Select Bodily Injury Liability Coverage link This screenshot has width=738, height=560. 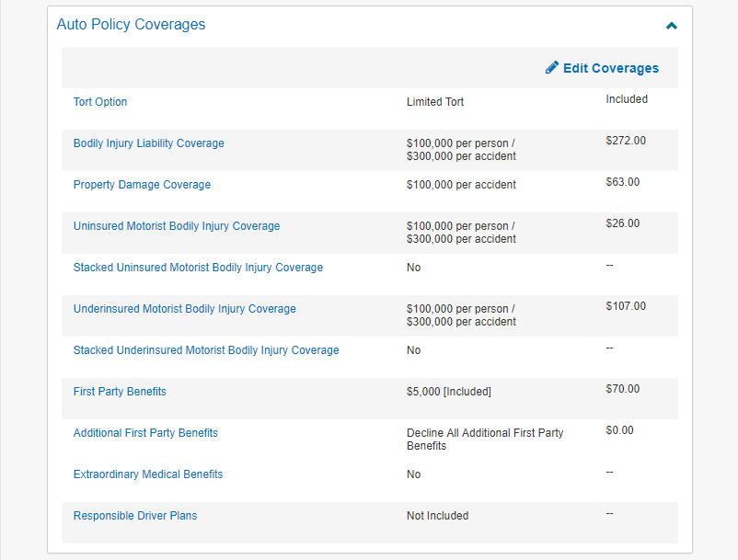[x=148, y=143]
